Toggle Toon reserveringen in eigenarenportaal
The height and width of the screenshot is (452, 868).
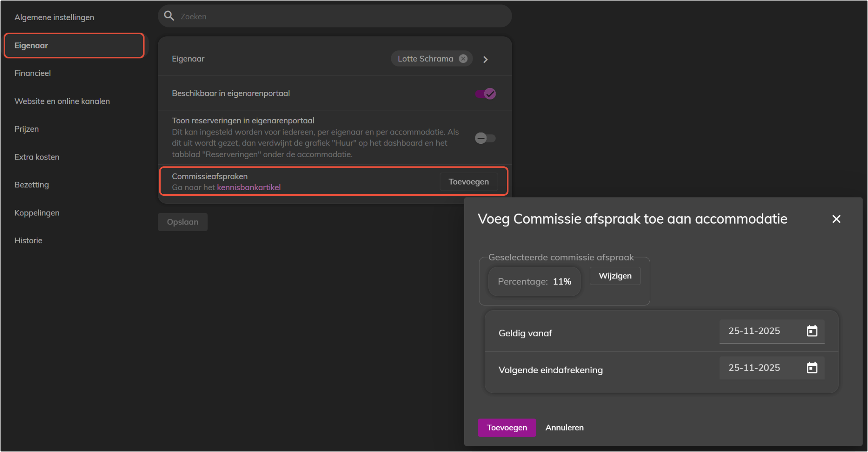(x=485, y=138)
